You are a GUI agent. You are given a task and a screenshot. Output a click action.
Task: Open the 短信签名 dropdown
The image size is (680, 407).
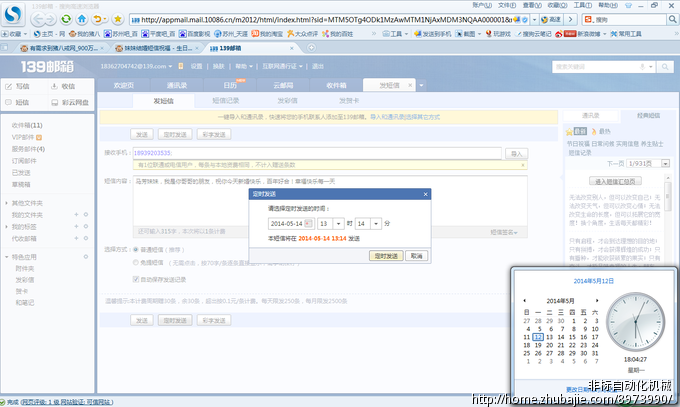503,232
